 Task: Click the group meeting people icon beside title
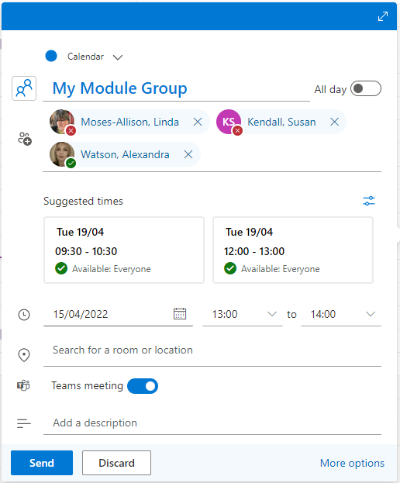(24, 88)
